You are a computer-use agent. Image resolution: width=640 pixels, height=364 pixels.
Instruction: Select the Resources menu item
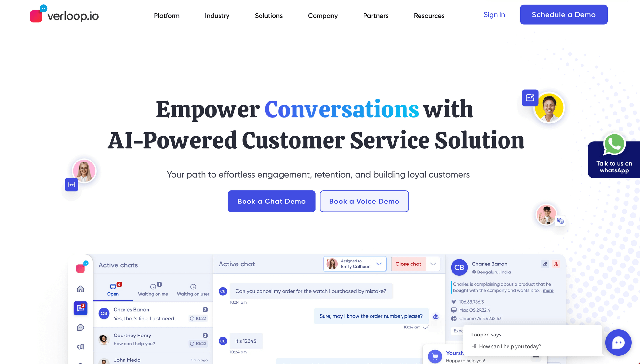pos(429,15)
